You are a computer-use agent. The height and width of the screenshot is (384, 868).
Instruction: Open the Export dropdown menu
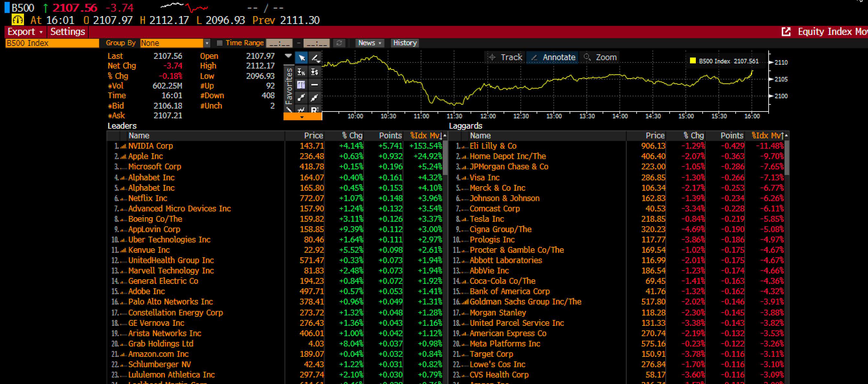26,32
